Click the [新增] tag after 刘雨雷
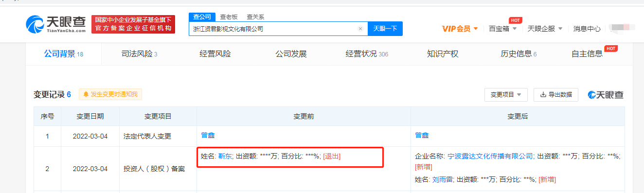The image size is (644, 193). tap(547, 179)
